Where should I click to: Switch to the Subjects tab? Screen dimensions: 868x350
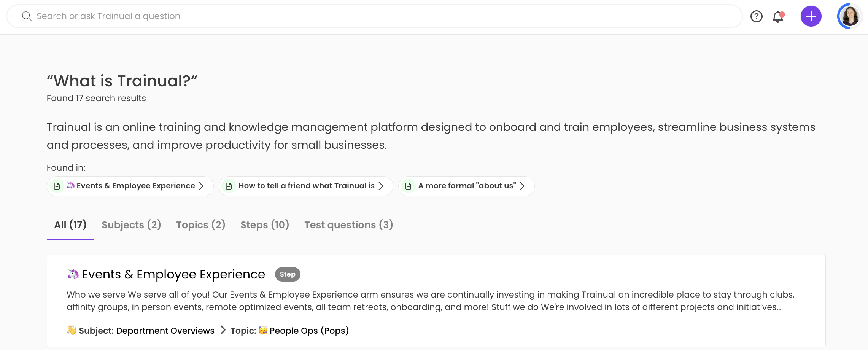131,225
